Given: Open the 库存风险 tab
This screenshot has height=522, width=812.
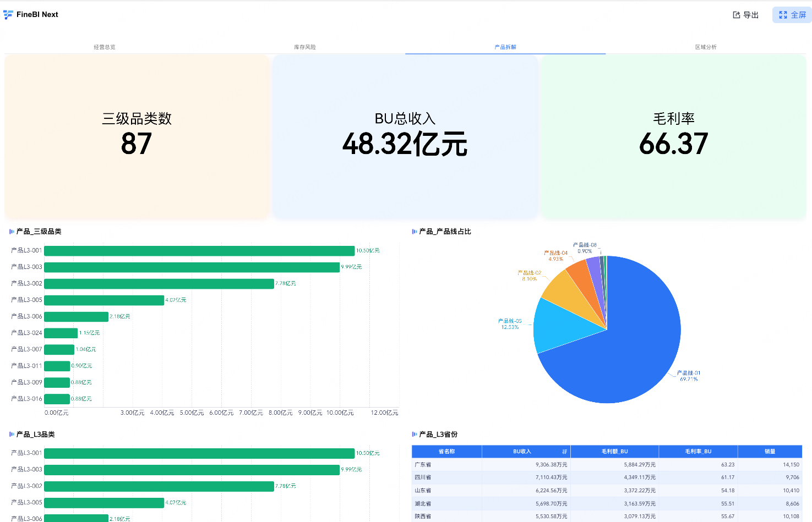Looking at the screenshot, I should pos(305,47).
